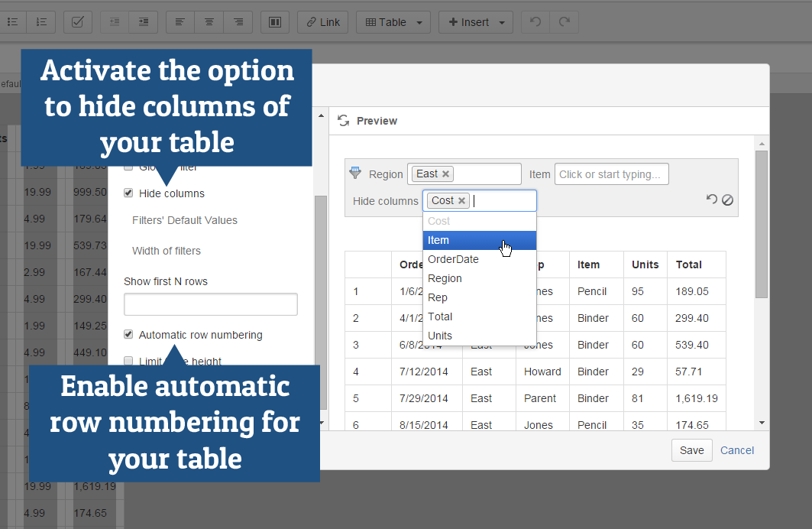The height and width of the screenshot is (529, 812).
Task: Open the Insert dropdown menu
Action: [476, 22]
